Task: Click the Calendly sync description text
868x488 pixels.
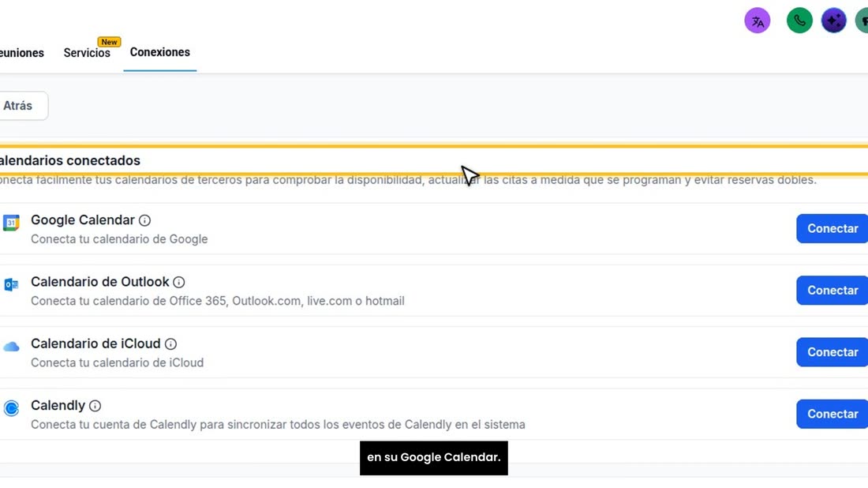Action: pyautogui.click(x=278, y=425)
